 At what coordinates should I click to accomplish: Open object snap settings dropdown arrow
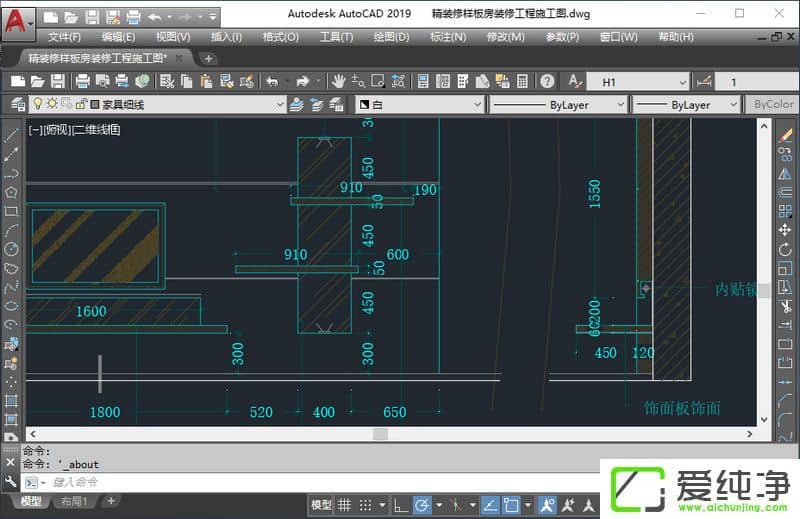click(x=528, y=505)
